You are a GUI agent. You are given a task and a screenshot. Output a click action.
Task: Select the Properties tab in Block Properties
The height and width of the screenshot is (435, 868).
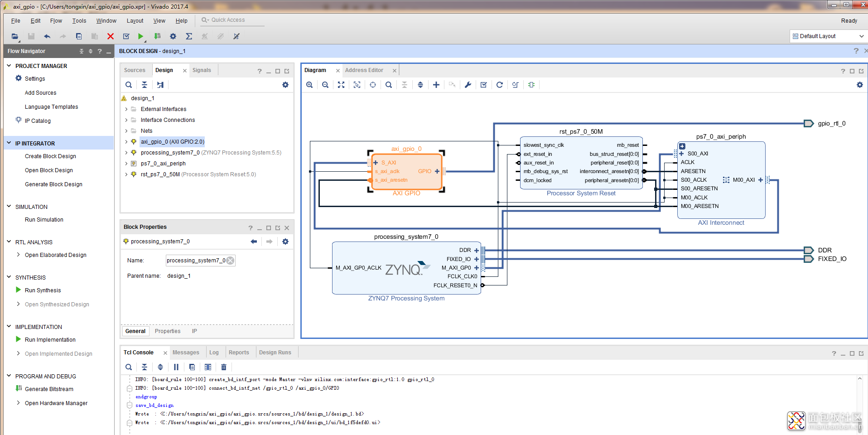pos(168,331)
